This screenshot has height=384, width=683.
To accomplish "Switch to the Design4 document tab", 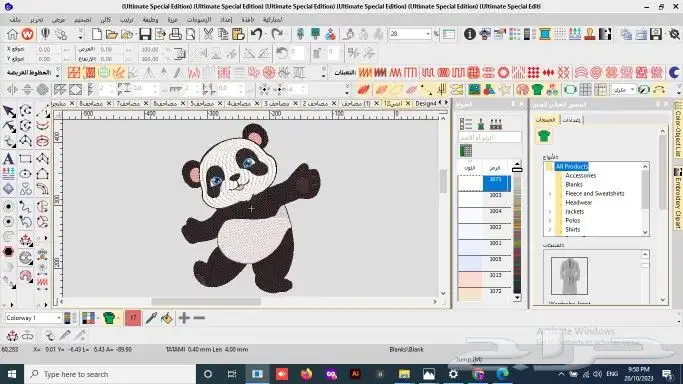I will click(426, 103).
